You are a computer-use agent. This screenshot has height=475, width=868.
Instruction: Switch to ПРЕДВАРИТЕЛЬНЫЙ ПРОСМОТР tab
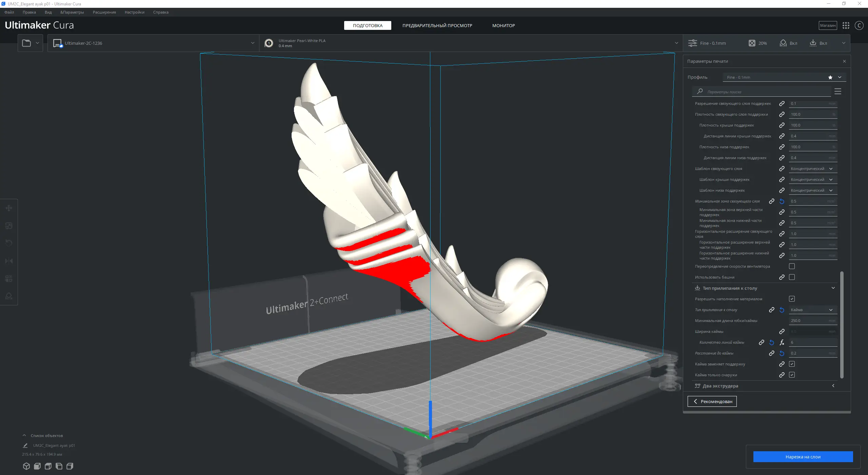coord(437,25)
